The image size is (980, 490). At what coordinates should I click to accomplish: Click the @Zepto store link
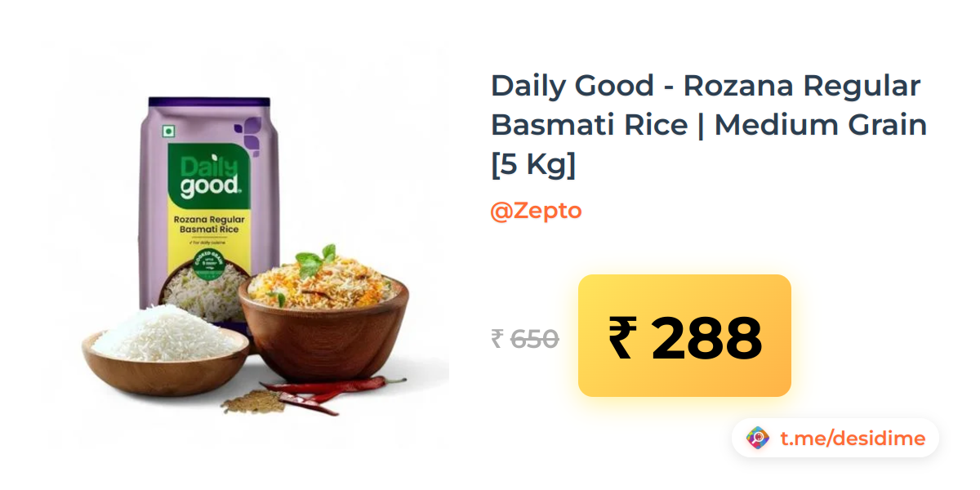(536, 211)
